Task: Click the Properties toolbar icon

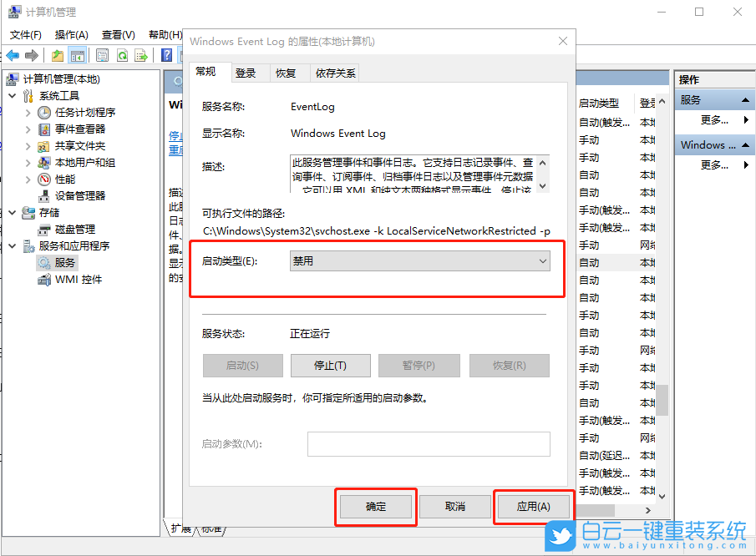Action: click(101, 55)
